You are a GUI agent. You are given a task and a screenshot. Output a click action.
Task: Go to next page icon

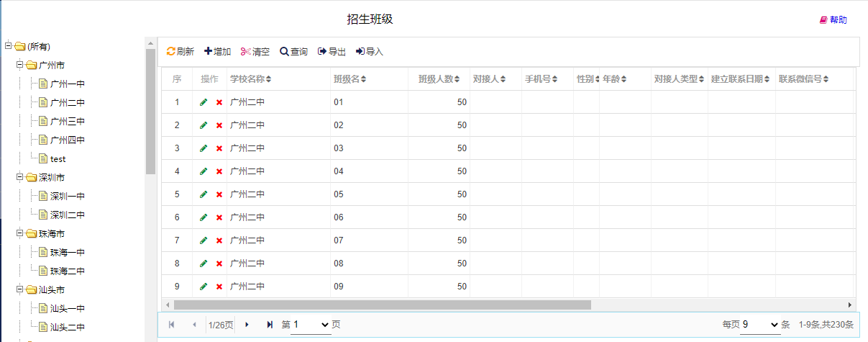tap(247, 325)
